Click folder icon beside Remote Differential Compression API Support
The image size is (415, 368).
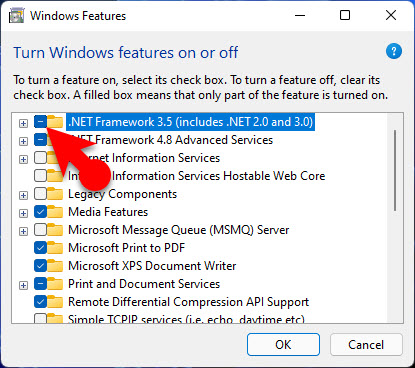[55, 302]
